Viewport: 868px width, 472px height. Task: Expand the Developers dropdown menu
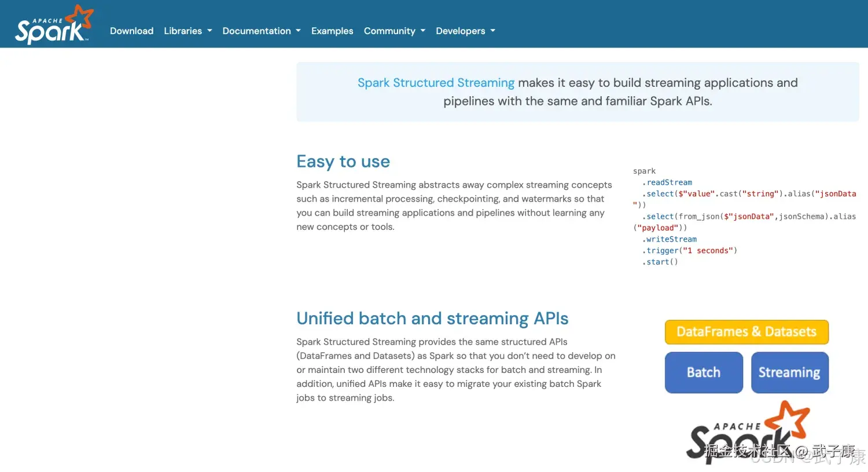point(466,31)
